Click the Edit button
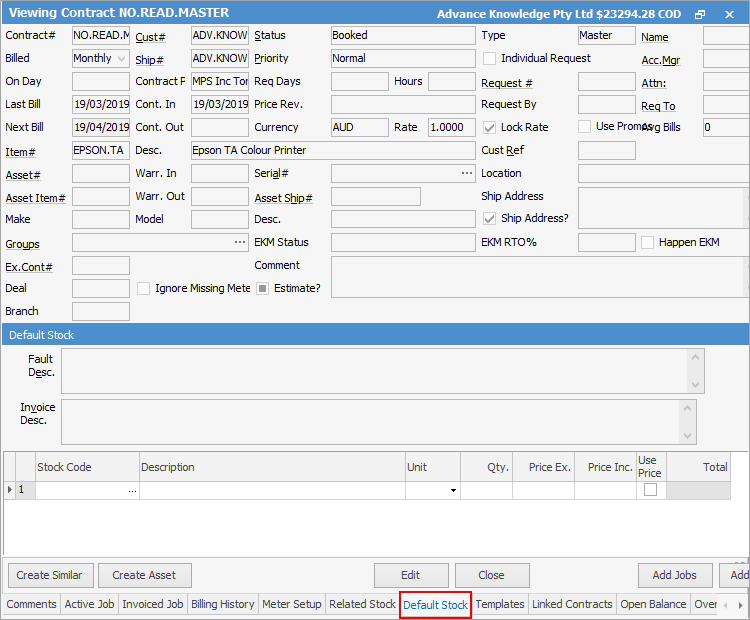Viewport: 750px width, 620px height. coord(411,575)
